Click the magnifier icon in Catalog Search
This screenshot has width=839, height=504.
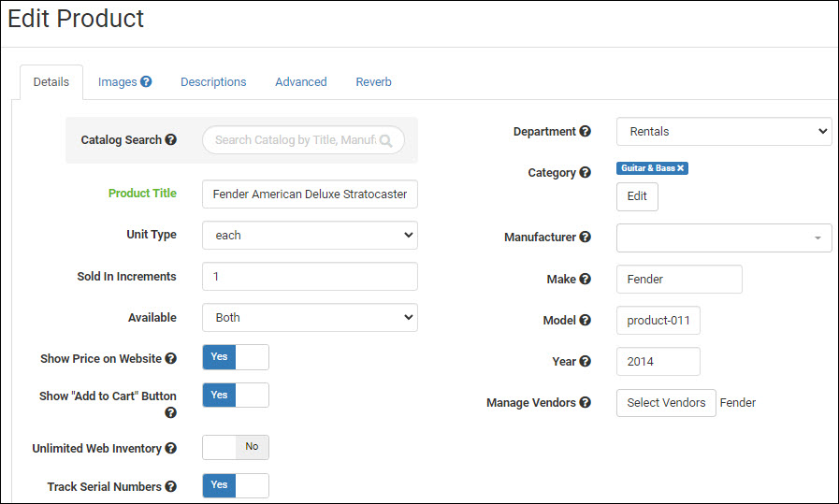click(x=385, y=140)
